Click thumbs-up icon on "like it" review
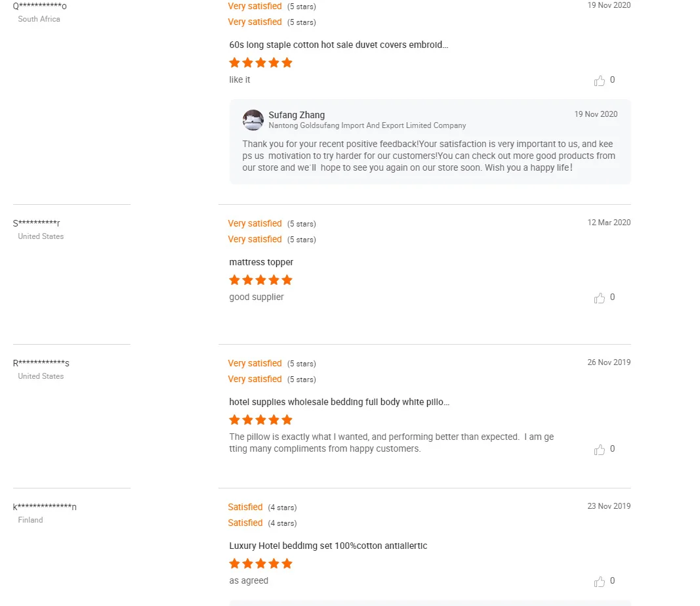This screenshot has height=606, width=700. click(600, 81)
